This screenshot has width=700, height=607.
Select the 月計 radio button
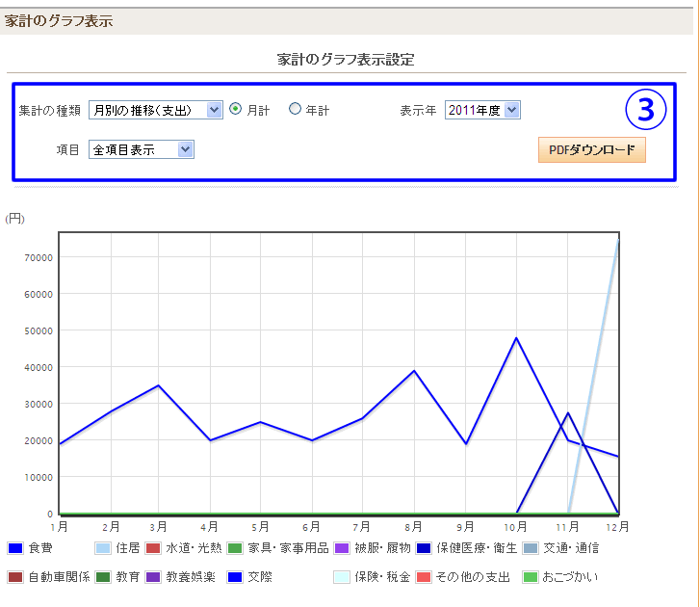[236, 110]
